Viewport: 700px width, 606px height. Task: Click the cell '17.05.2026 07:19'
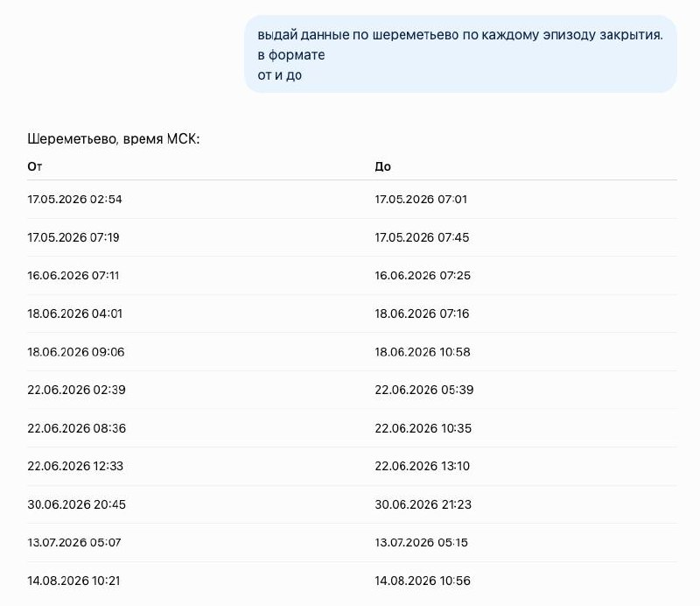[x=73, y=237]
